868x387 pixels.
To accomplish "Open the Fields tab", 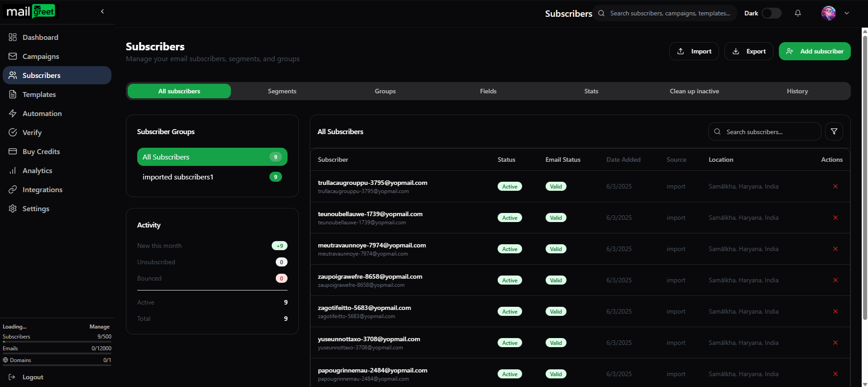I will [x=488, y=91].
